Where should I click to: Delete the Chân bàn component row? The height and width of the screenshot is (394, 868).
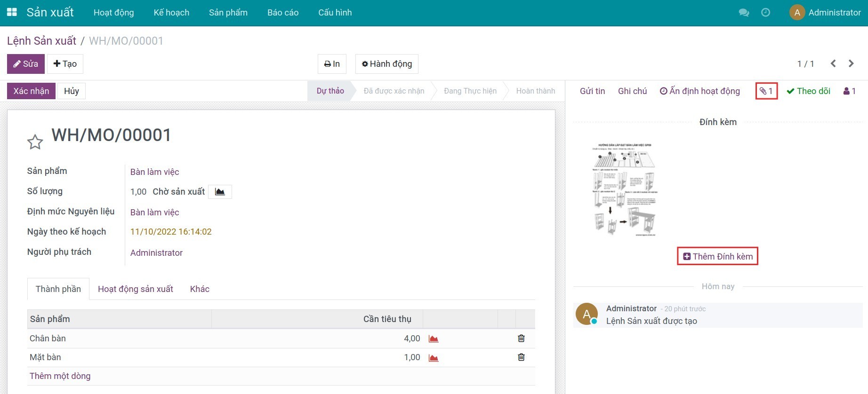pyautogui.click(x=521, y=339)
